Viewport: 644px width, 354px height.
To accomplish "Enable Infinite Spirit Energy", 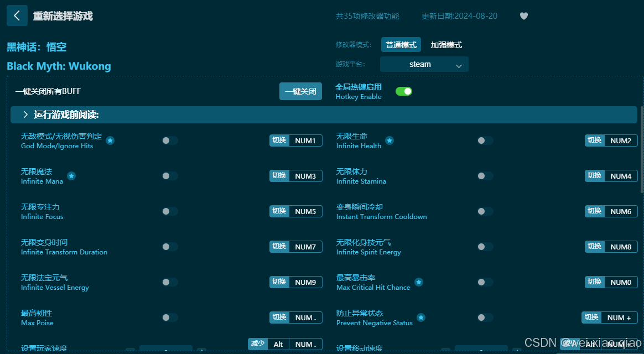I will tap(485, 246).
